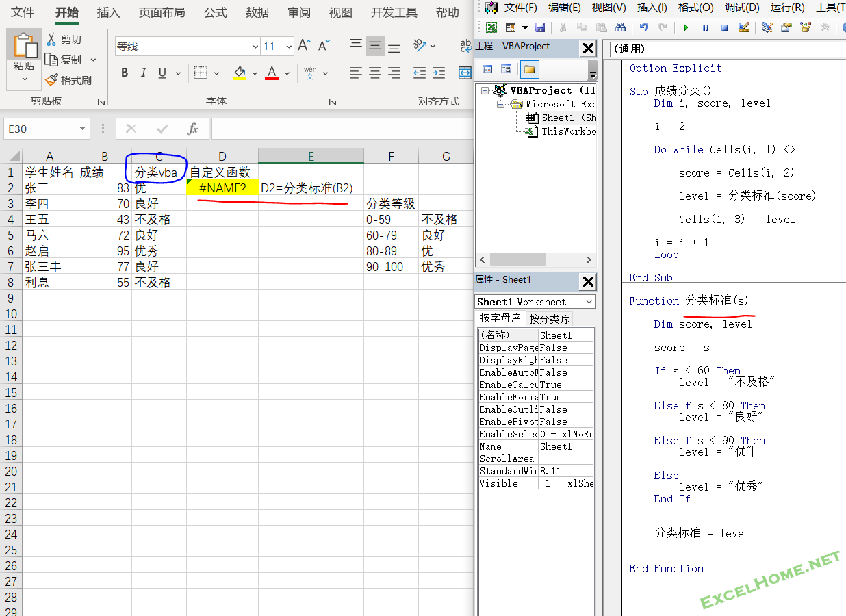The height and width of the screenshot is (616, 846).
Task: Click the Object Browser icon in VBA toolbar
Action: tap(806, 27)
